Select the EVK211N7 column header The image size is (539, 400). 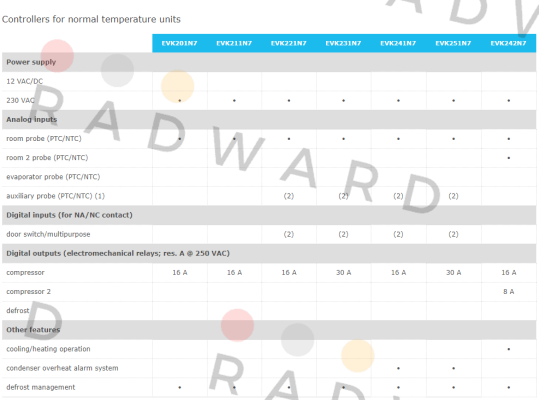234,43
